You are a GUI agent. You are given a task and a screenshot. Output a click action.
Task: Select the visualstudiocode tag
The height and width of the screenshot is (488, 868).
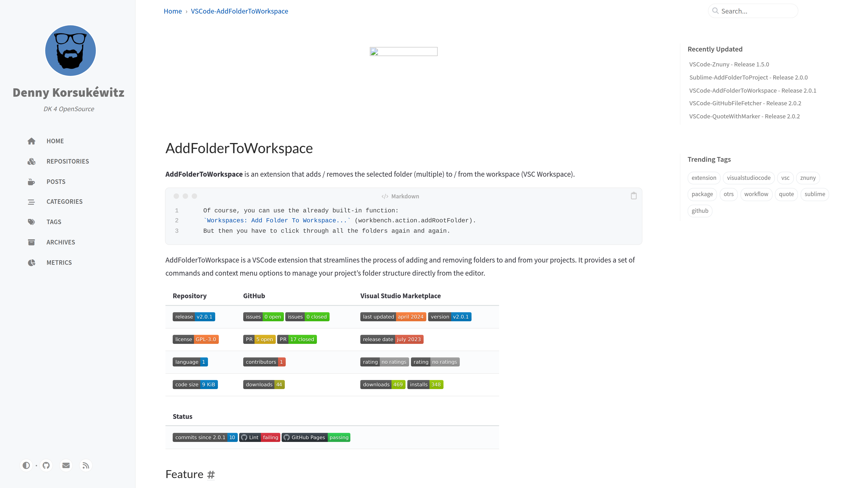tap(749, 178)
